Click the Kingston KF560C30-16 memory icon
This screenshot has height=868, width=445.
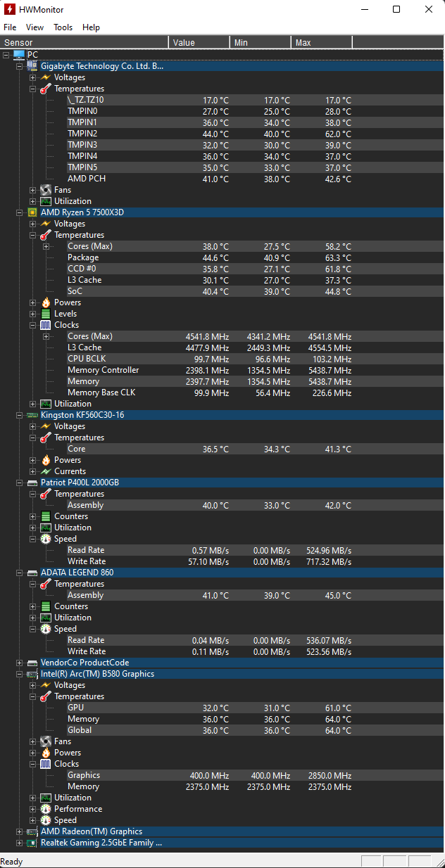[32, 415]
